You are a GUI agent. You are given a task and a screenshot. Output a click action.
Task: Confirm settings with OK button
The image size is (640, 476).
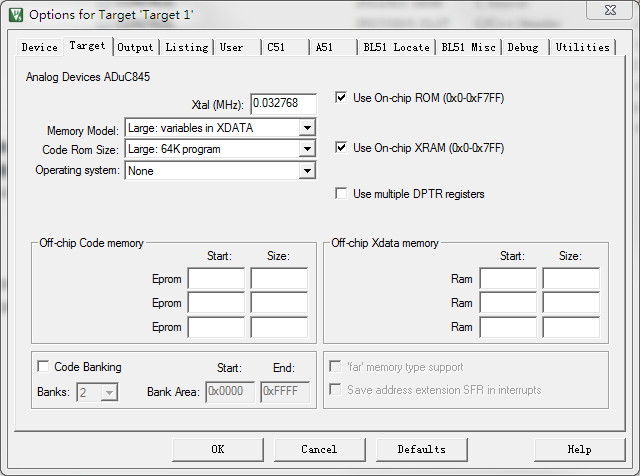(x=218, y=449)
